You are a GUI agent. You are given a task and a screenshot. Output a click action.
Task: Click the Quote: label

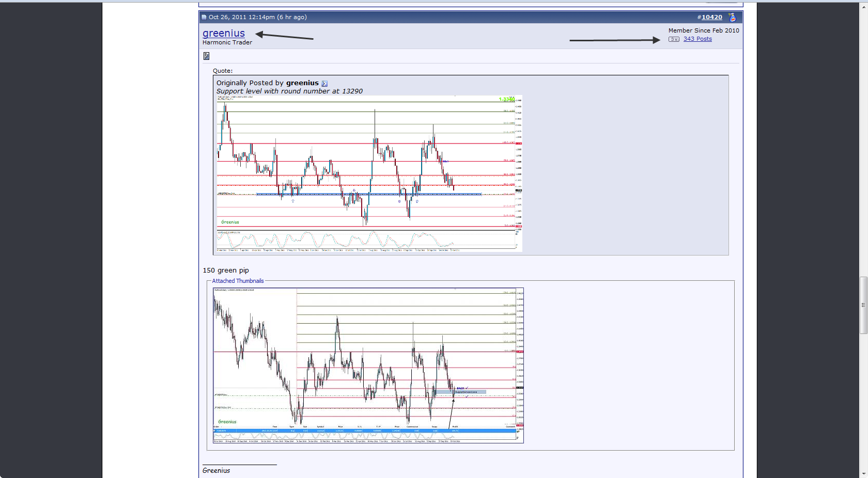223,71
